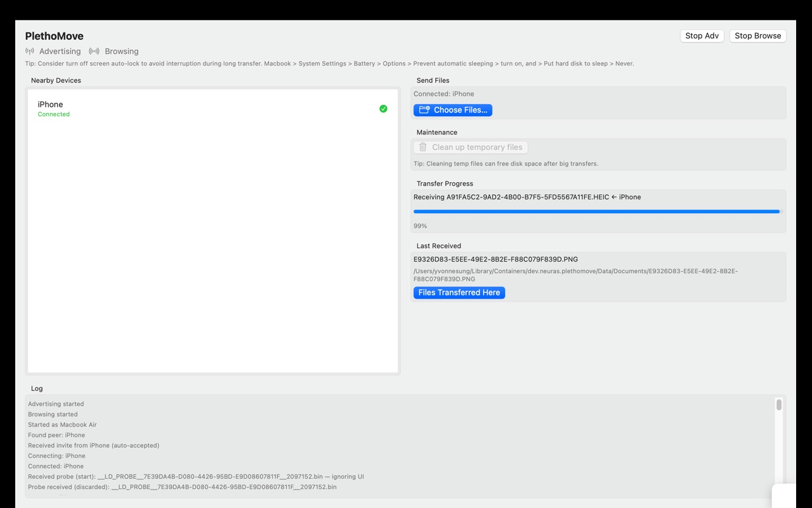Click the Transfer Progress heading
This screenshot has width=812, height=508.
445,184
